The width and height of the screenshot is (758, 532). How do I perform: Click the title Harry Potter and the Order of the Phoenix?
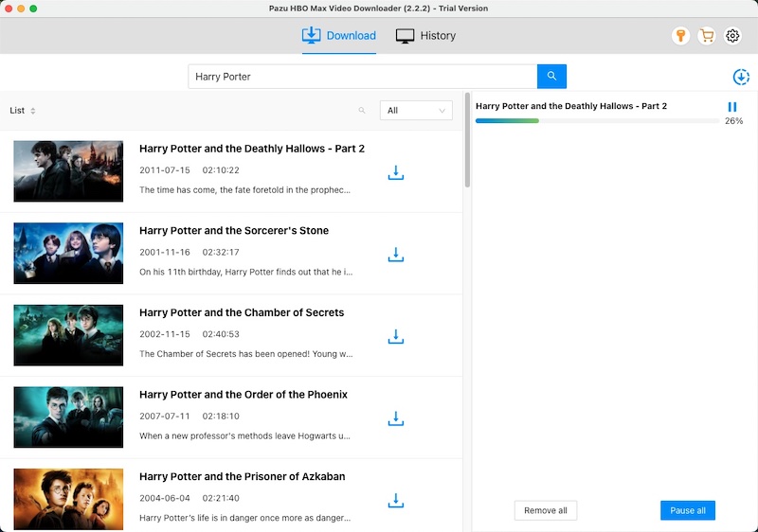[x=244, y=395]
